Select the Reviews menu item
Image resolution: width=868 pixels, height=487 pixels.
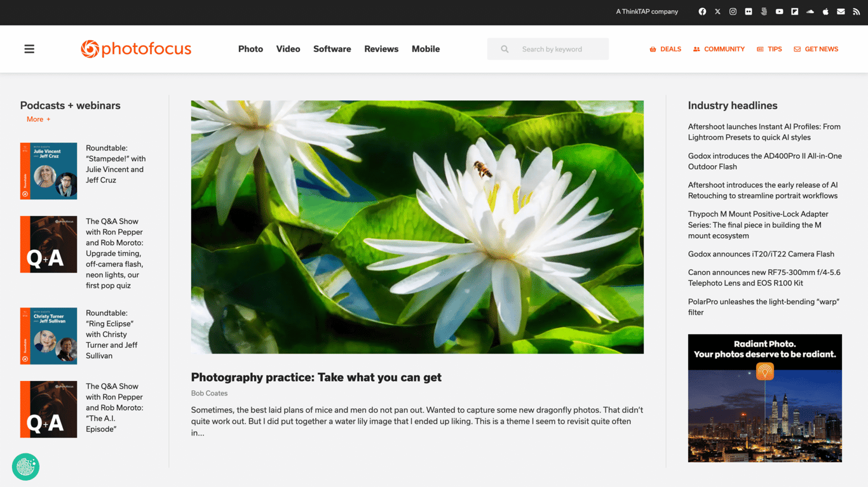click(381, 49)
